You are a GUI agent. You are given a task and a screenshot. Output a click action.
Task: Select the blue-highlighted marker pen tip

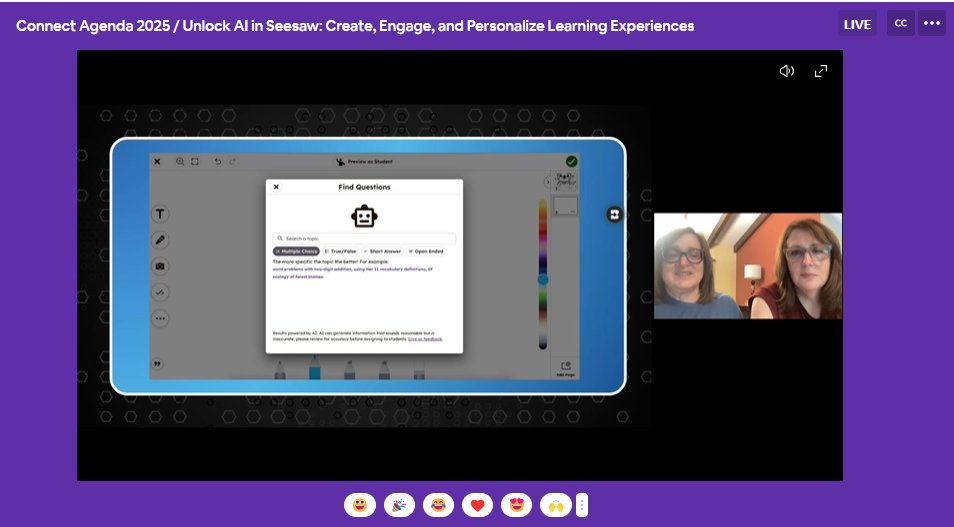pyautogui.click(x=315, y=368)
